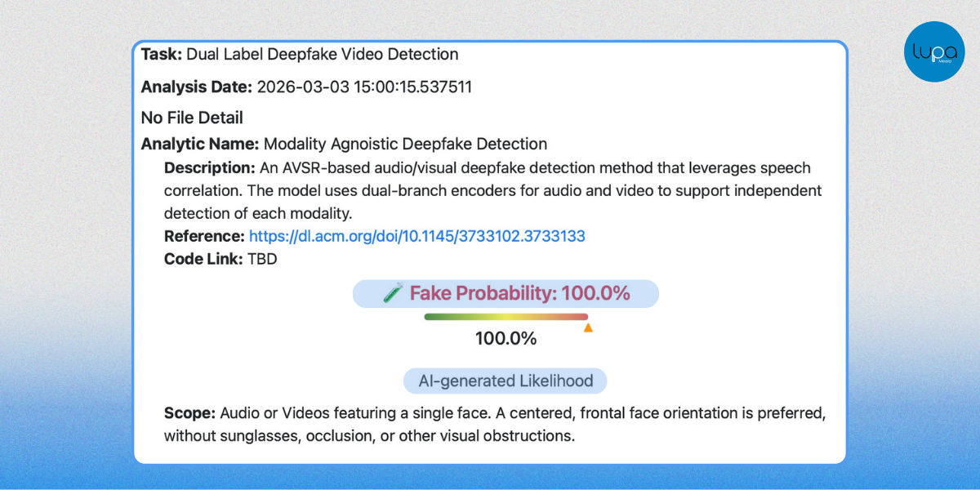Click the Analysis Date timestamp value
The height and width of the screenshot is (490, 980).
pyautogui.click(x=364, y=87)
